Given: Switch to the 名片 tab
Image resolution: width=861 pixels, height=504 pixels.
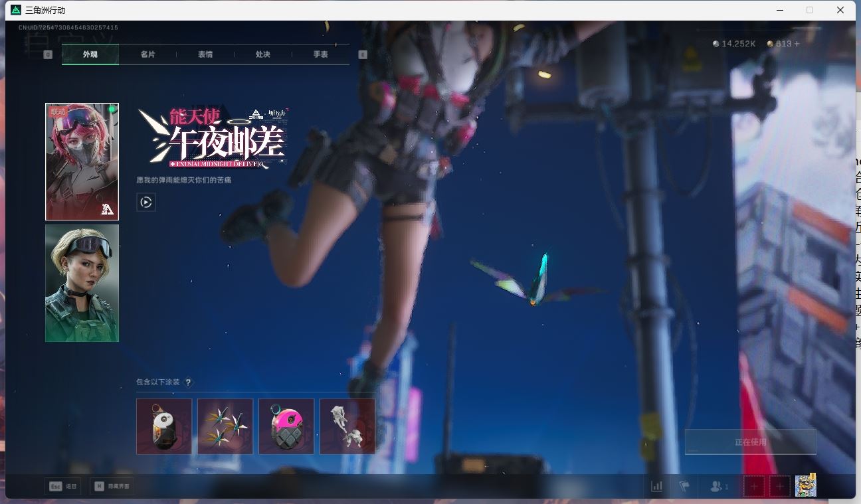Looking at the screenshot, I should [x=147, y=54].
